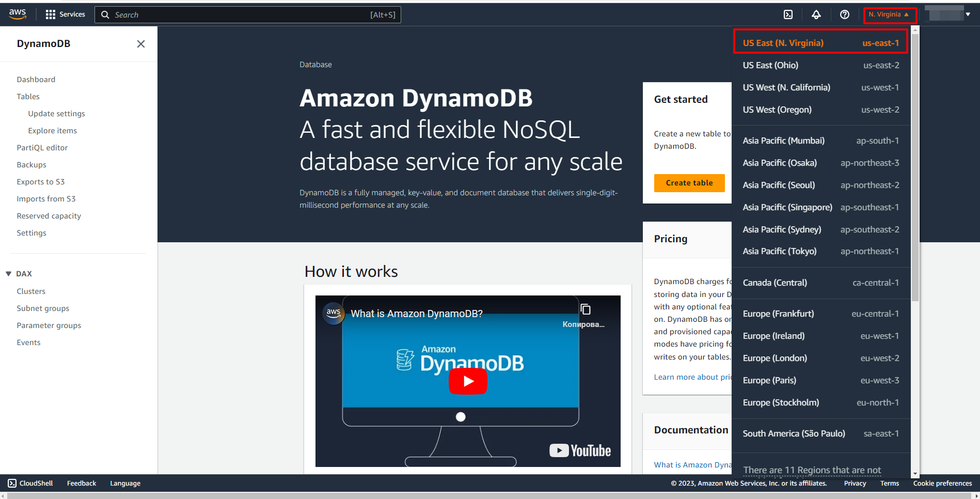This screenshot has height=499, width=980.
Task: Collapse the N. Virginia region dropdown
Action: [889, 14]
